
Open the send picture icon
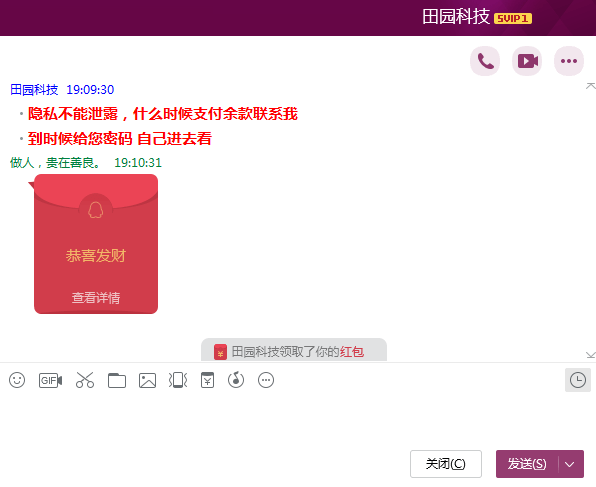pyautogui.click(x=147, y=380)
